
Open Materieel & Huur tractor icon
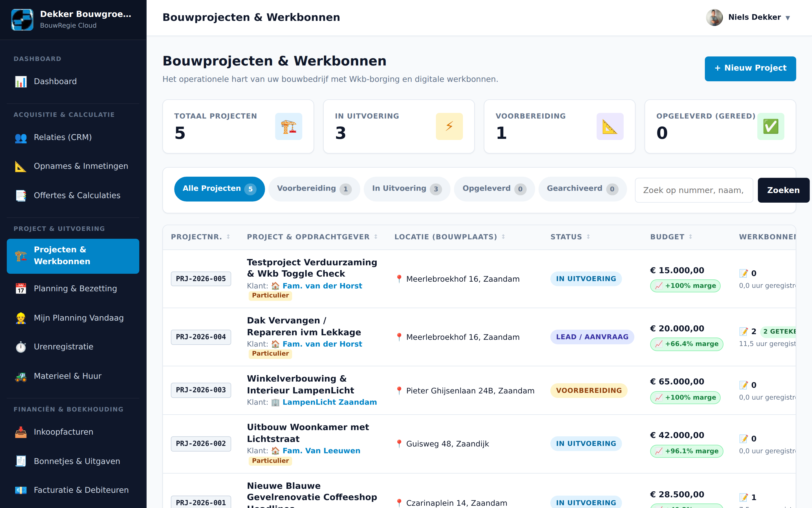[x=21, y=376]
